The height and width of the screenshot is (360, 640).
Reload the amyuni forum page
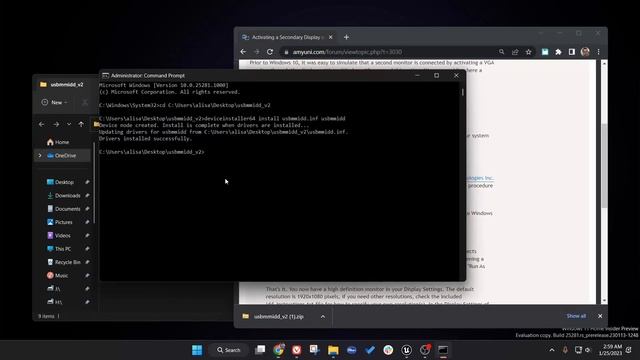[x=270, y=52]
